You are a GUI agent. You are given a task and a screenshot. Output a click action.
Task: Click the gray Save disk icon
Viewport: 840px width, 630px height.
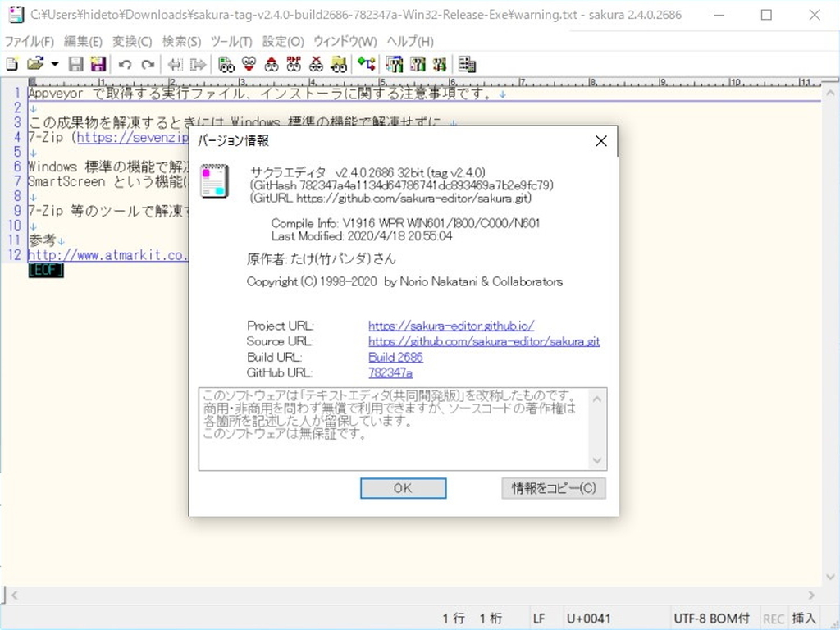76,64
